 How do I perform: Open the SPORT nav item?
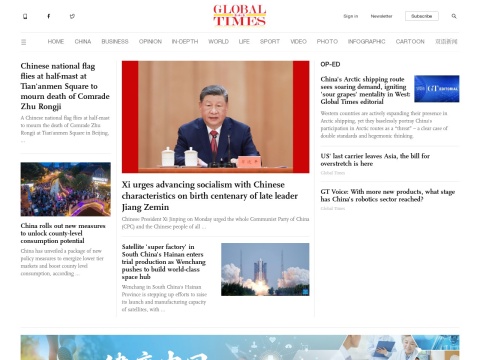(270, 42)
